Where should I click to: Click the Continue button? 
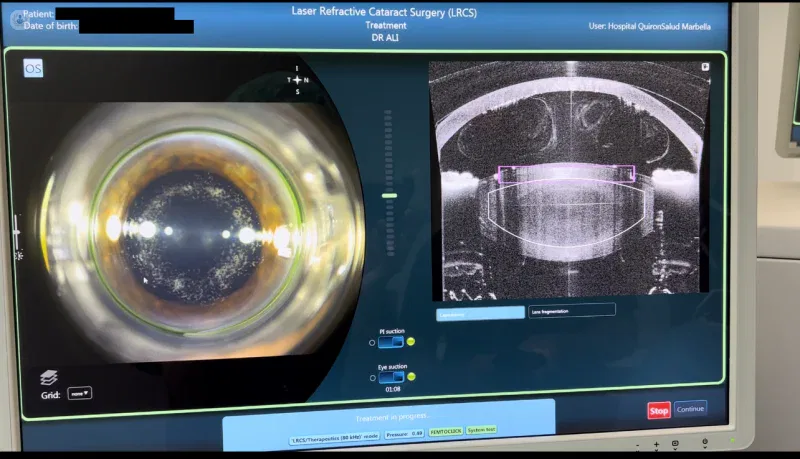point(690,409)
